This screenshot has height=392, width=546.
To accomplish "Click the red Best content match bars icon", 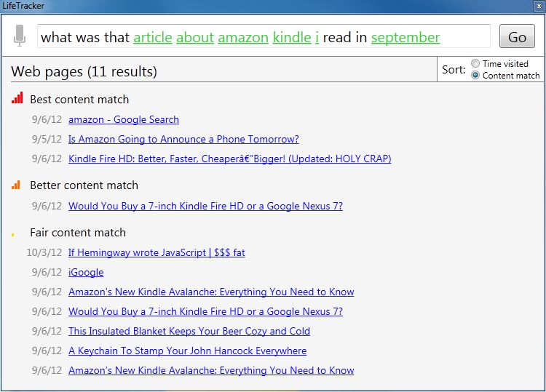I will click(x=17, y=97).
